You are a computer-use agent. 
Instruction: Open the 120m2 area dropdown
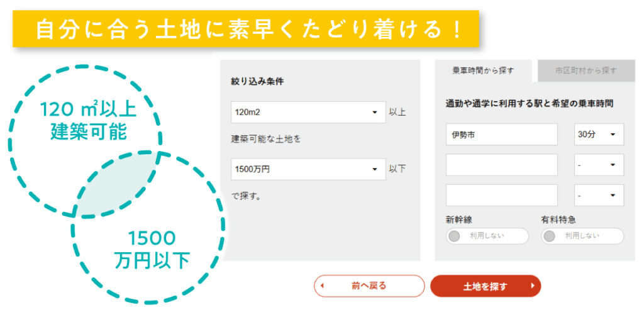308,113
